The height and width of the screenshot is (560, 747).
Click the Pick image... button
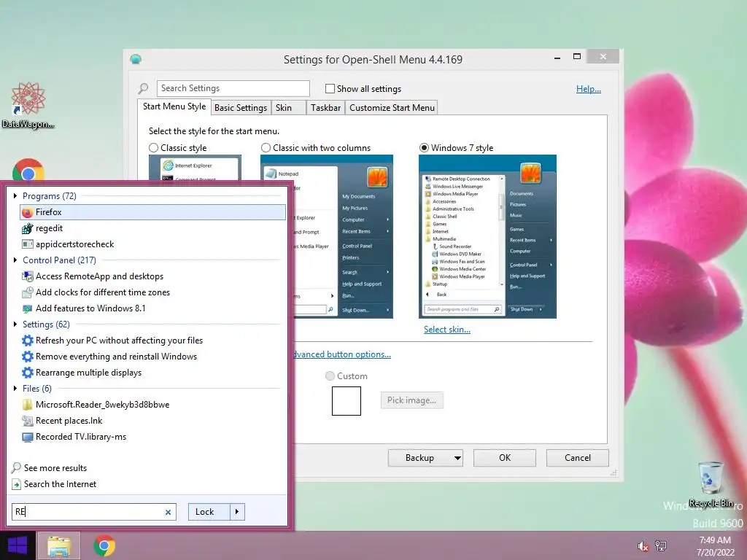pos(411,400)
